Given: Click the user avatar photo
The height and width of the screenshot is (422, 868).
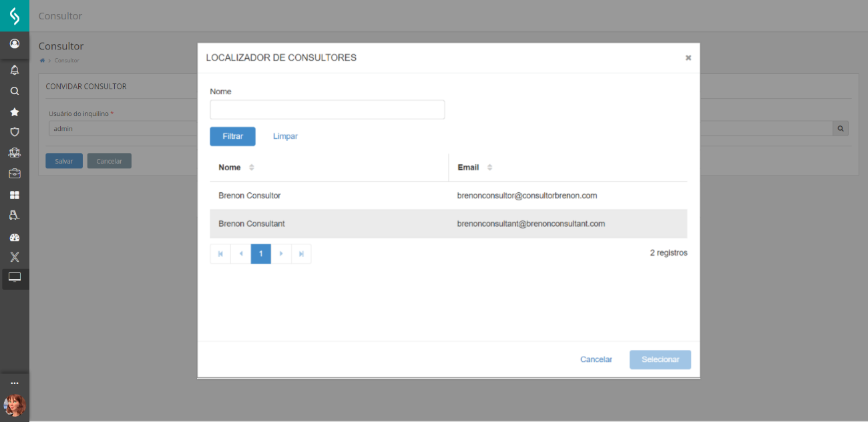Looking at the screenshot, I should (15, 405).
